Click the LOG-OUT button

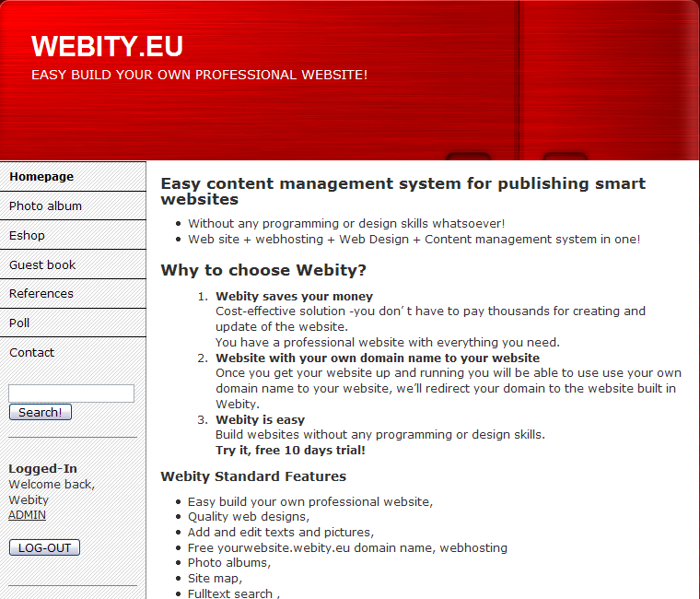click(x=44, y=547)
